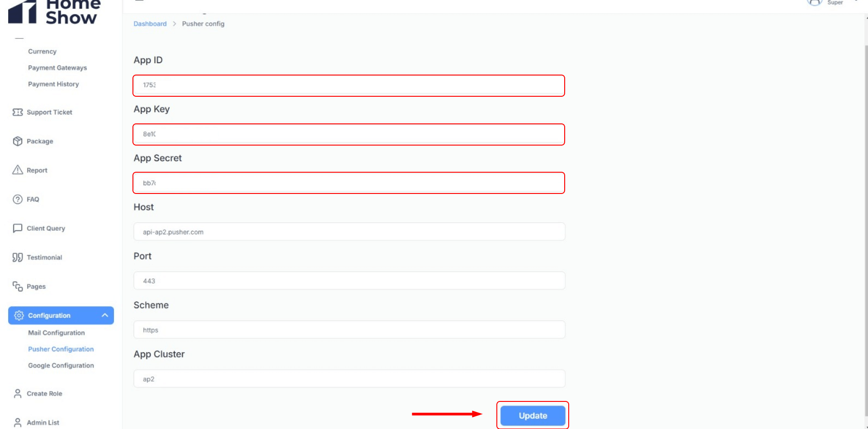Click the Pages icon in sidebar

pyautogui.click(x=18, y=287)
